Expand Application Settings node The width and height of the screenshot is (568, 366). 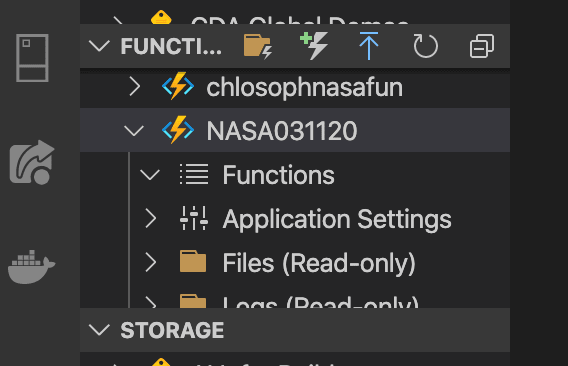pos(151,219)
